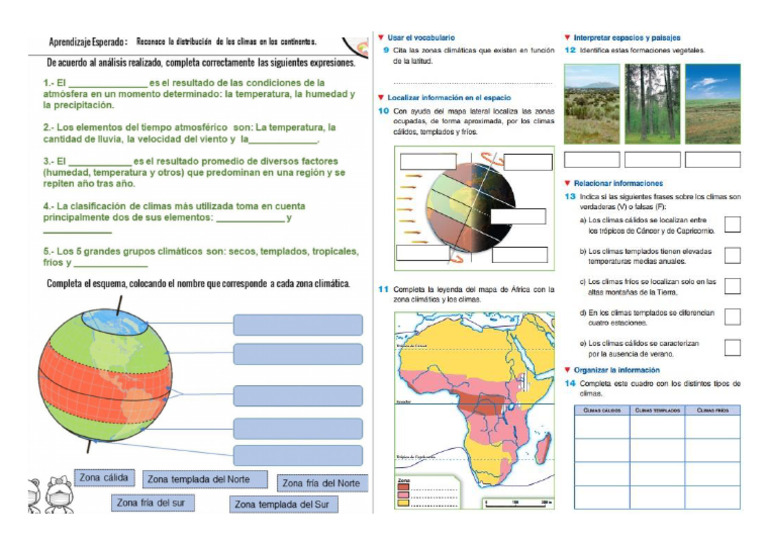This screenshot has width=768, height=543.
Task: Click the answer box under the forest photo
Action: click(x=652, y=160)
